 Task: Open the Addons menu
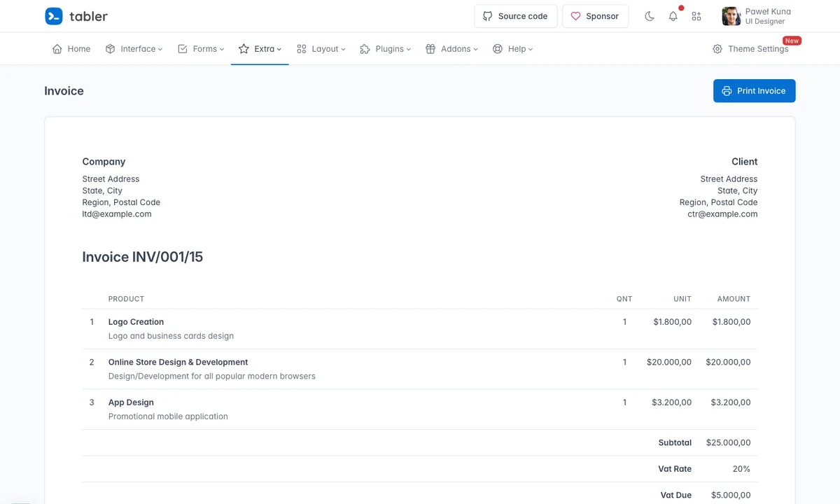coord(451,49)
